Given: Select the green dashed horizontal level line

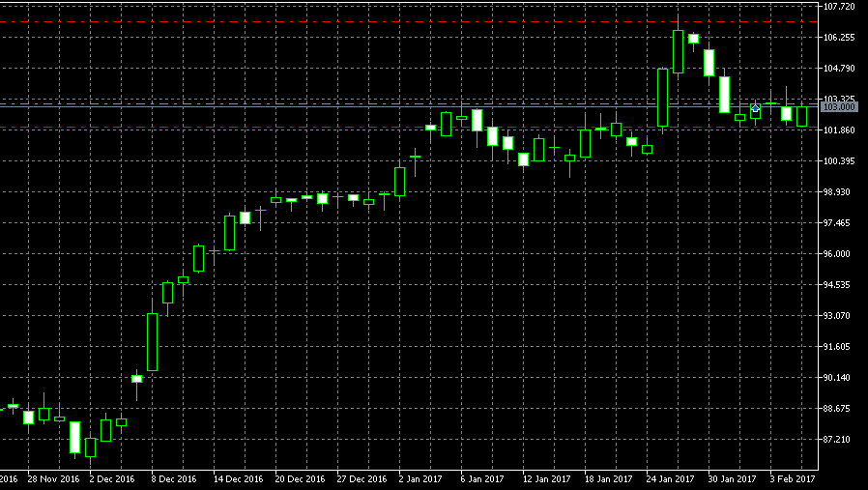Looking at the screenshot, I should [409, 103].
